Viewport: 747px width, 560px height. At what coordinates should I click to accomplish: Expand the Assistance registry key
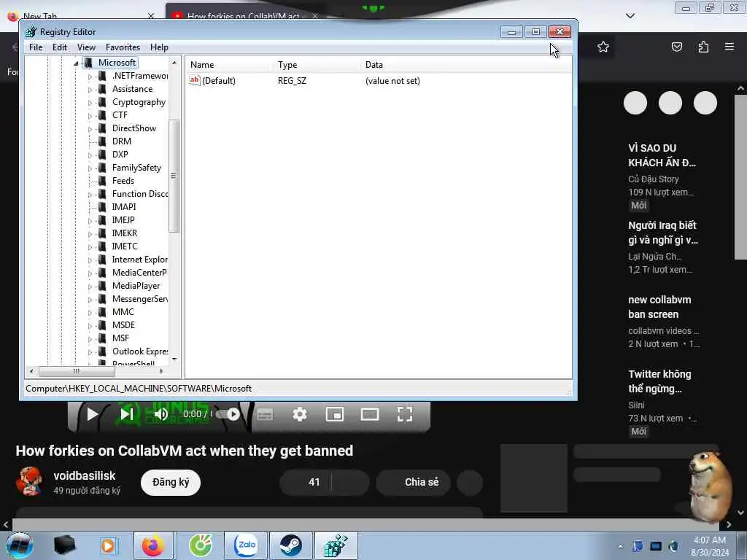[x=90, y=90]
